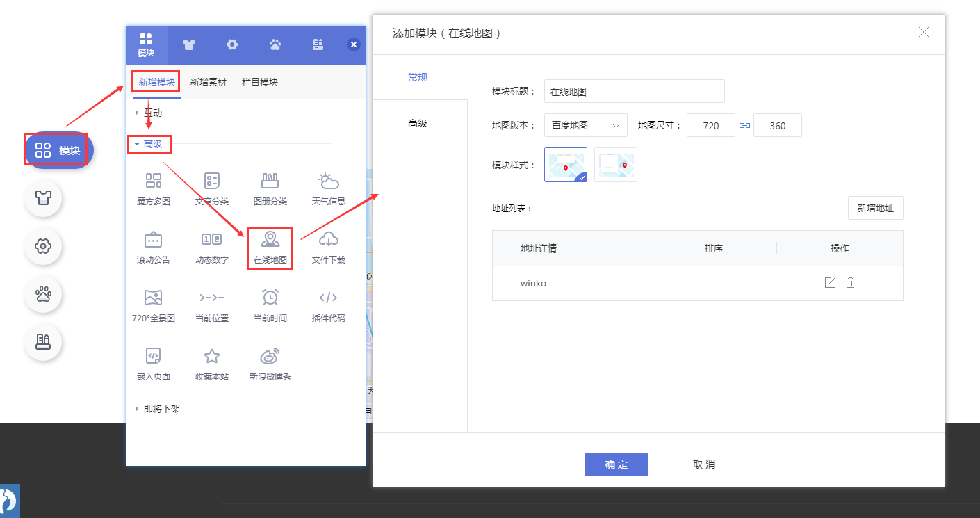Select the 在线地图 map module

click(x=270, y=248)
